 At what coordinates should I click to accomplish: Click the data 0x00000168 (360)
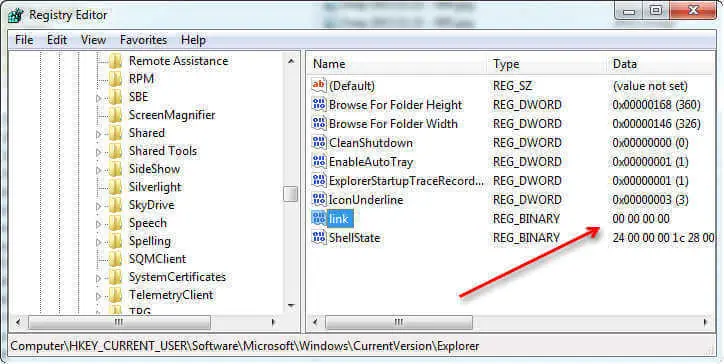(x=656, y=105)
